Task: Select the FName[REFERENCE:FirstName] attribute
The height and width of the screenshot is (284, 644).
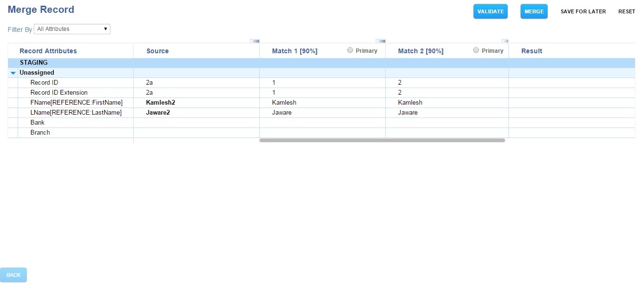Action: coord(77,103)
